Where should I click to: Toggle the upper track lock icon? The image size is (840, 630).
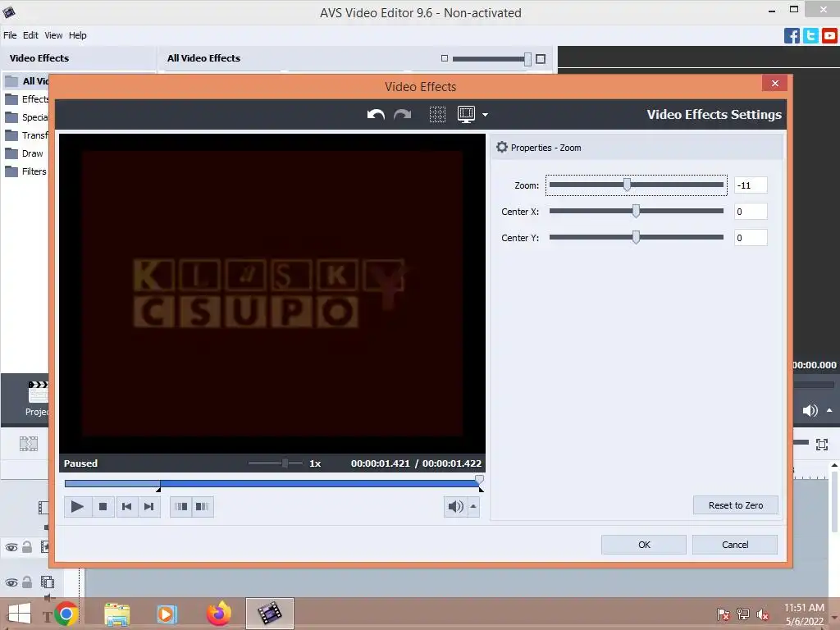pyautogui.click(x=27, y=546)
